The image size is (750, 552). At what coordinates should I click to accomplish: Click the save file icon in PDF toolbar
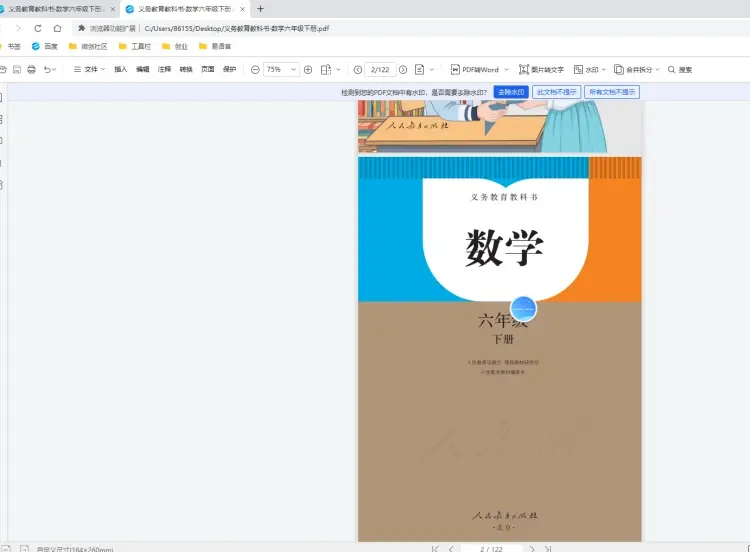click(17, 69)
